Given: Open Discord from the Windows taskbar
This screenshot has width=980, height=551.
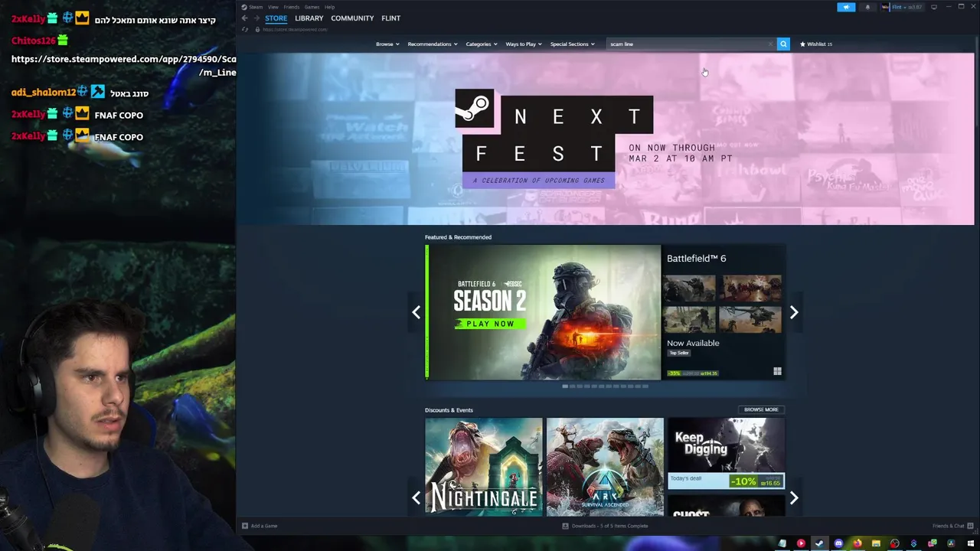Looking at the screenshot, I should pos(838,543).
